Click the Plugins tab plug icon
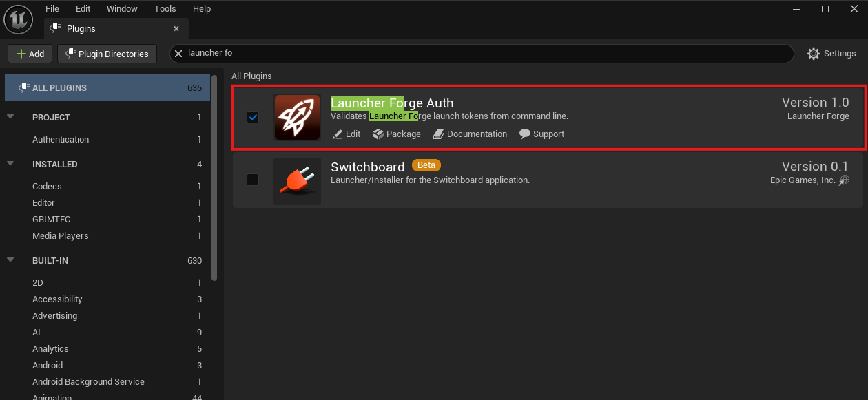The width and height of the screenshot is (868, 400). point(55,29)
